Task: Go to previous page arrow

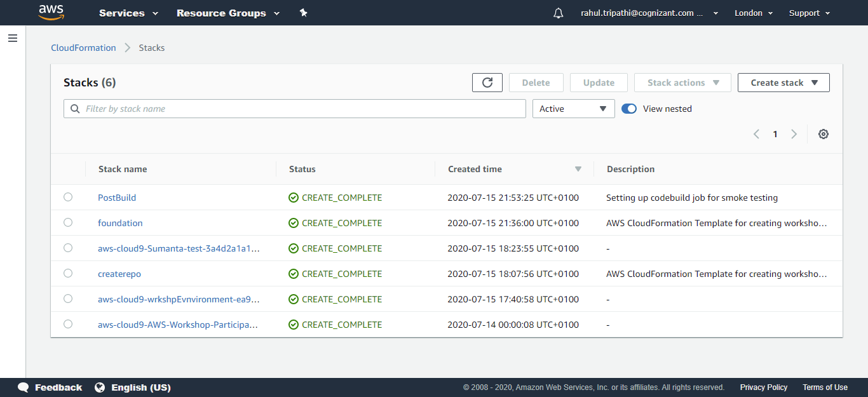Action: (x=756, y=134)
